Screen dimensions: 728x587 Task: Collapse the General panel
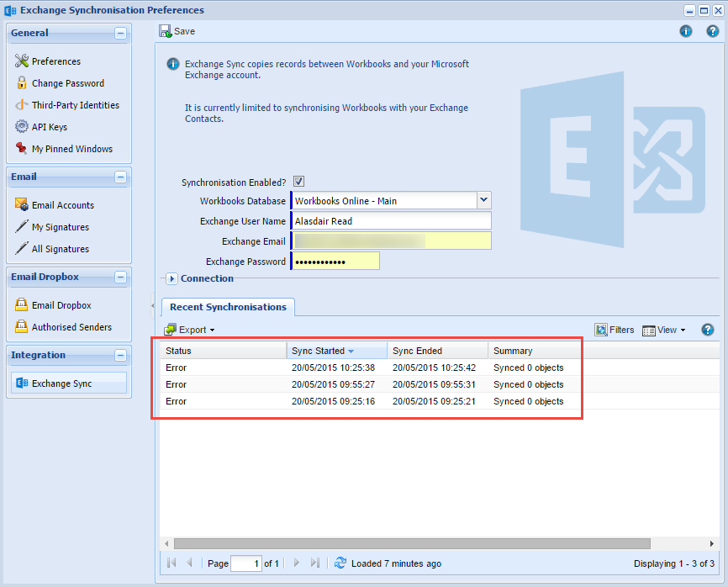[121, 33]
